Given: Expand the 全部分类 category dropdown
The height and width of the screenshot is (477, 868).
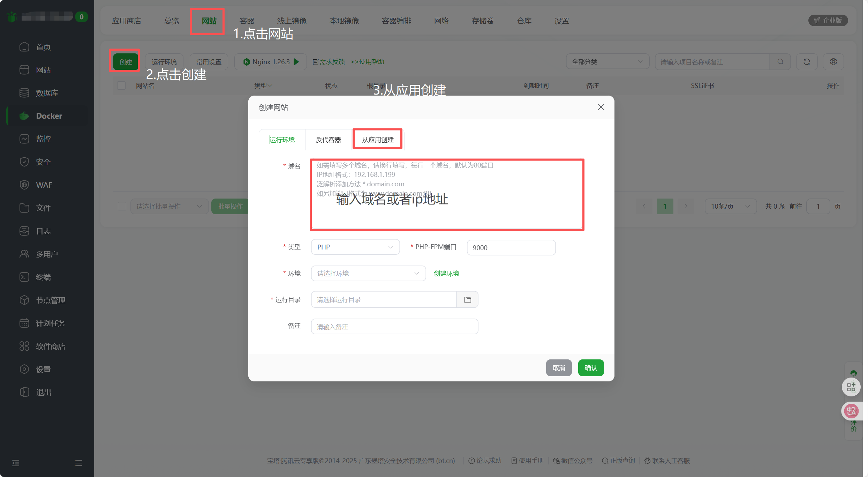Looking at the screenshot, I should (x=607, y=62).
